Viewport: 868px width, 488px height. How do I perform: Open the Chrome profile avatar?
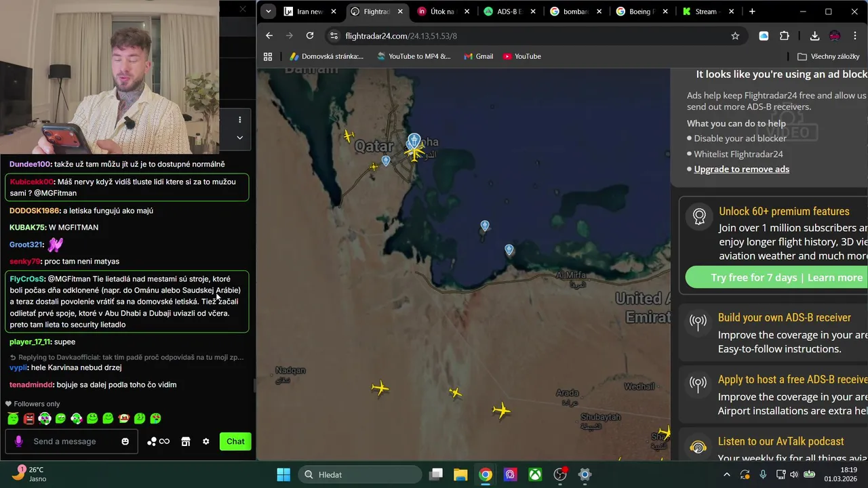click(835, 36)
